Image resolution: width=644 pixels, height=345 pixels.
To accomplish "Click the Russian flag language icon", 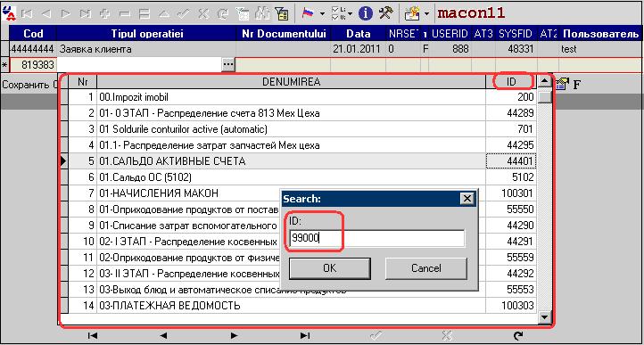I will click(308, 13).
